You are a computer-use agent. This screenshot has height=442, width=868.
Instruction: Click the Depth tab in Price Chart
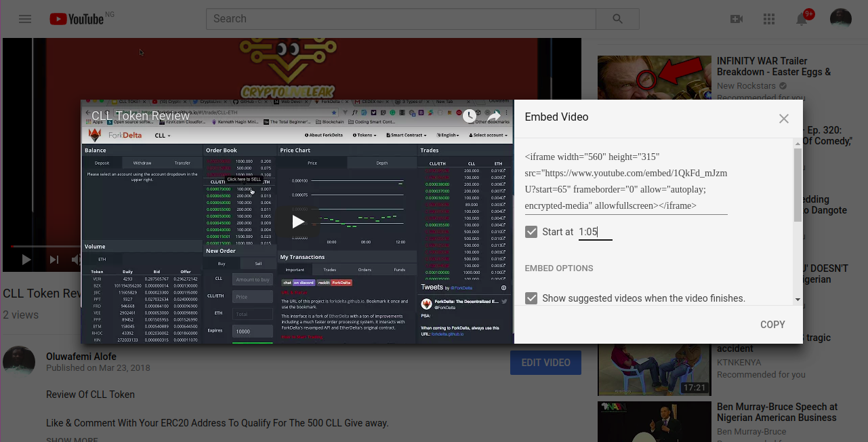tap(381, 163)
